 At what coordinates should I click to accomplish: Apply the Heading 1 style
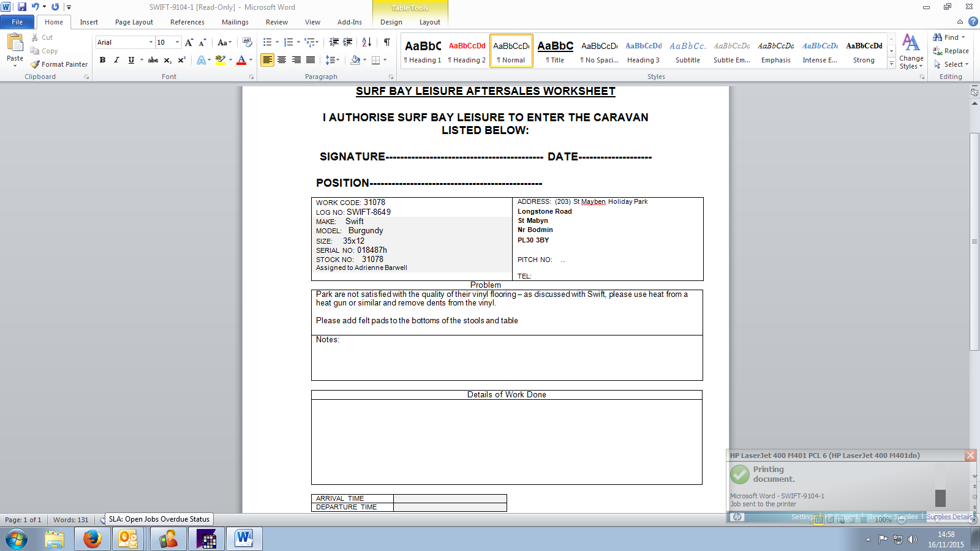click(423, 51)
